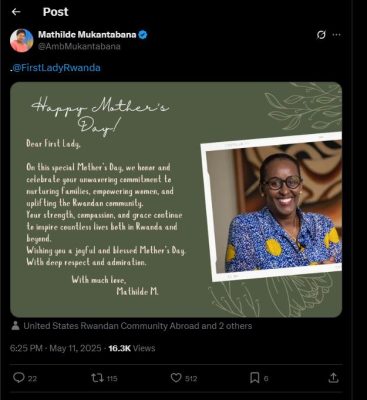Reply using the comment bubble icon
This screenshot has height=400, width=367.
click(18, 378)
